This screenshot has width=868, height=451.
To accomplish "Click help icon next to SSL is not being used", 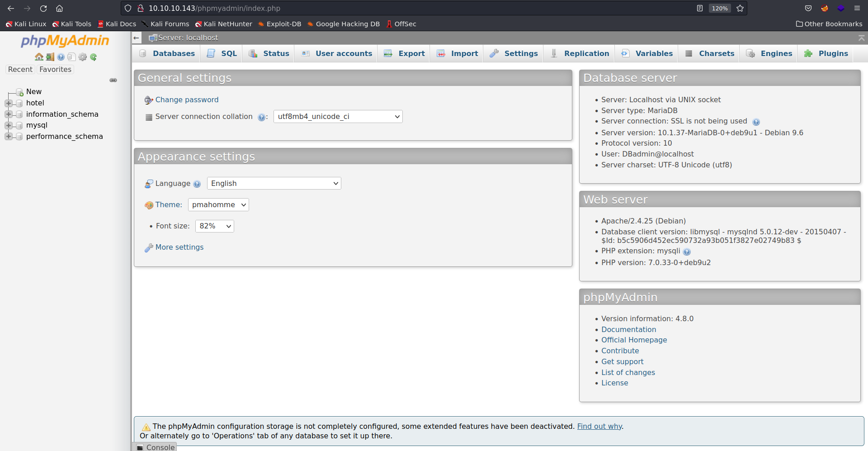I will [756, 122].
